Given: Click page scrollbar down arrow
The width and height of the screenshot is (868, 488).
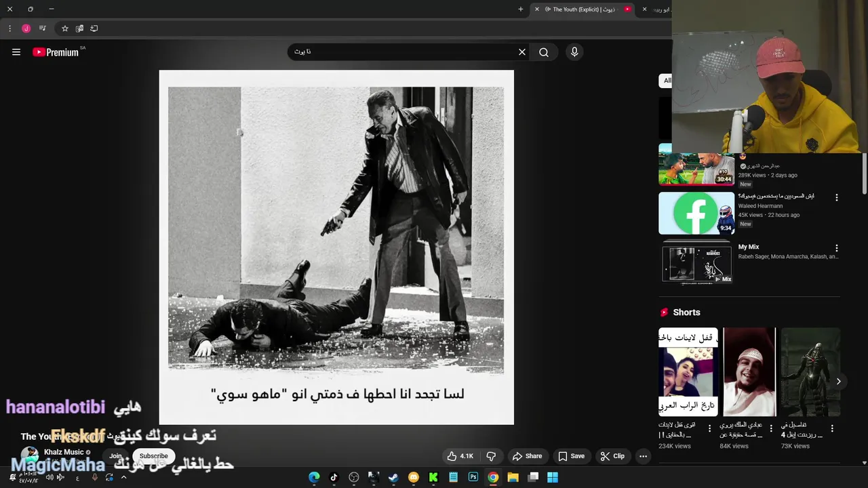Looking at the screenshot, I should click(864, 463).
